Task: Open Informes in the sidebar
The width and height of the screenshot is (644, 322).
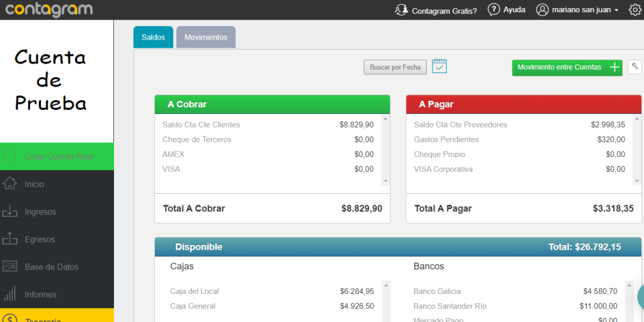Action: tap(57, 294)
